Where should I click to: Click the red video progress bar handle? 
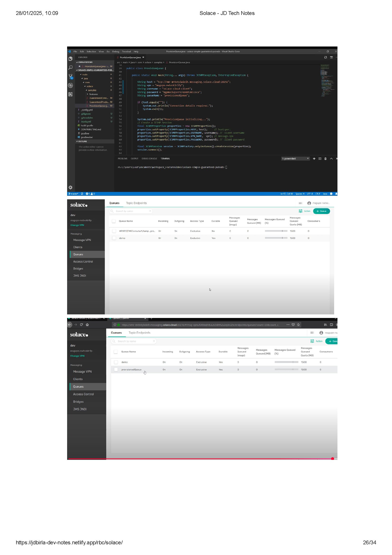[x=332, y=459]
